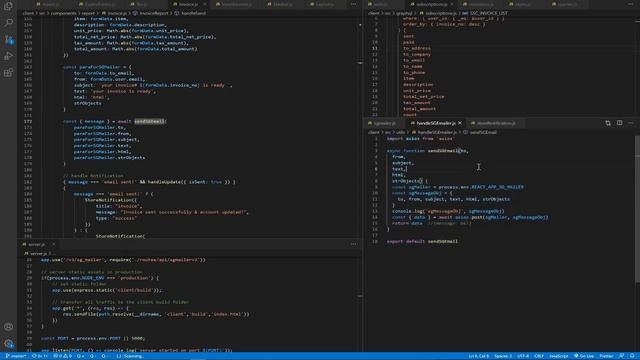
Task: Click 'handleSend' in invoice.js breadcrumb
Action: 193,13
